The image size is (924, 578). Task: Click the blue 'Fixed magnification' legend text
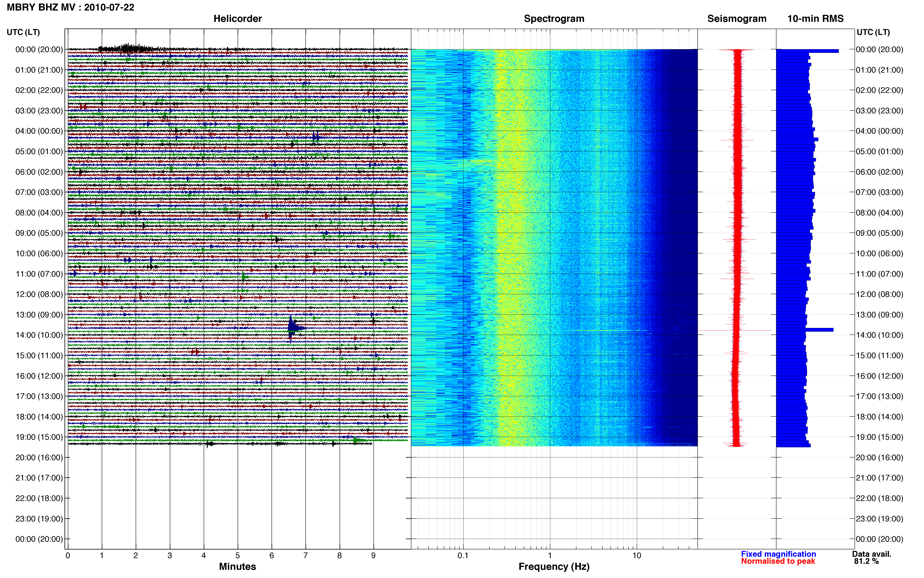click(x=778, y=554)
